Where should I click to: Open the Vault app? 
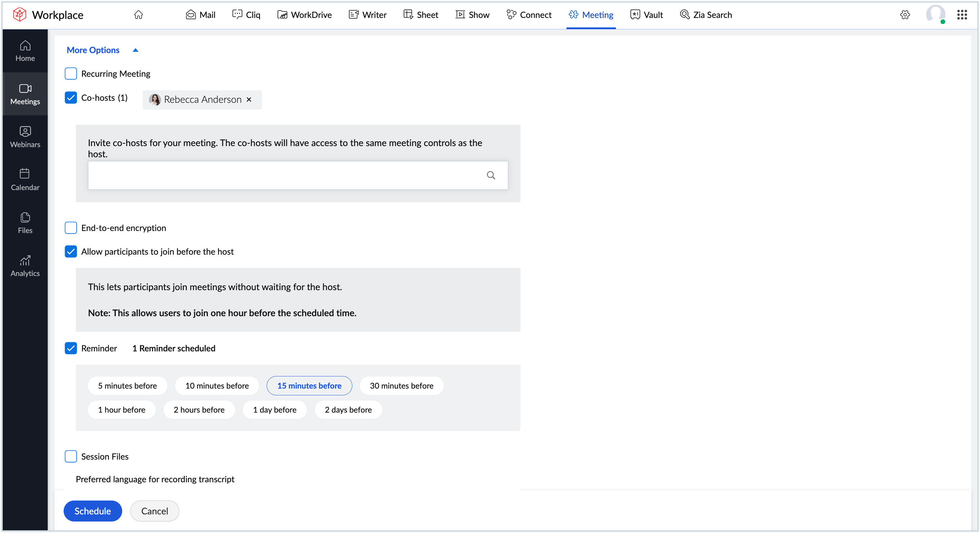646,15
